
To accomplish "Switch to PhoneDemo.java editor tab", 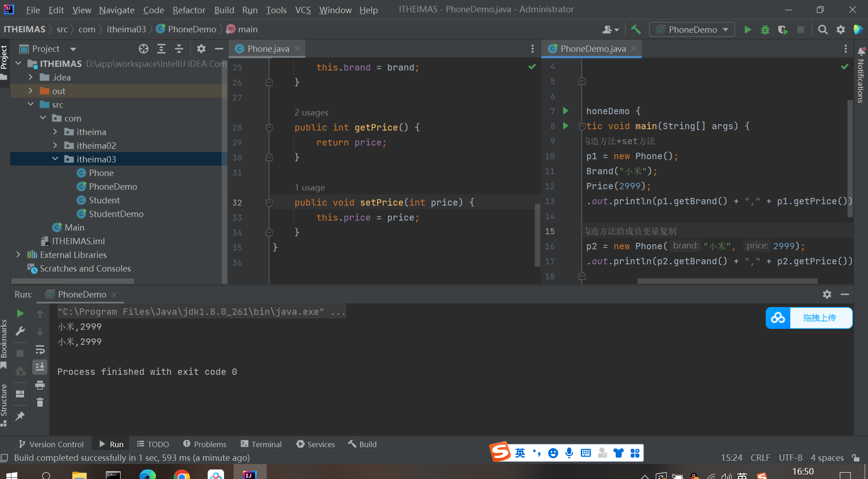I will [593, 49].
